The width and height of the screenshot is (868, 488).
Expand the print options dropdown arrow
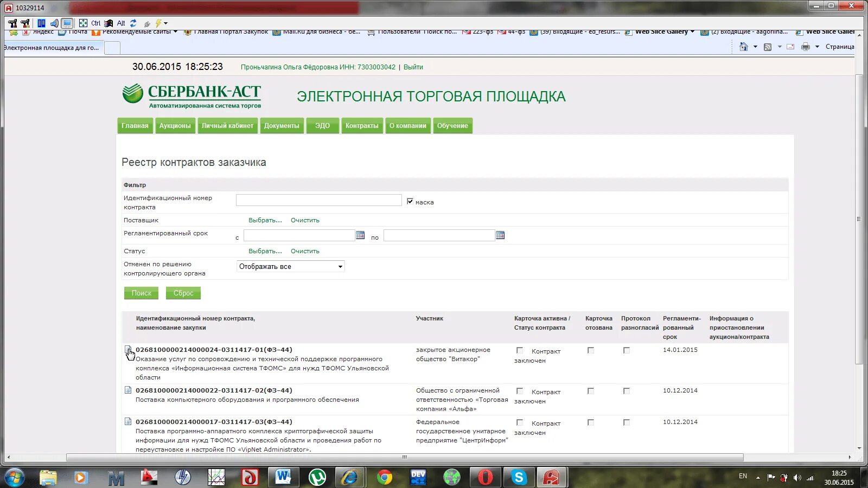click(x=817, y=47)
